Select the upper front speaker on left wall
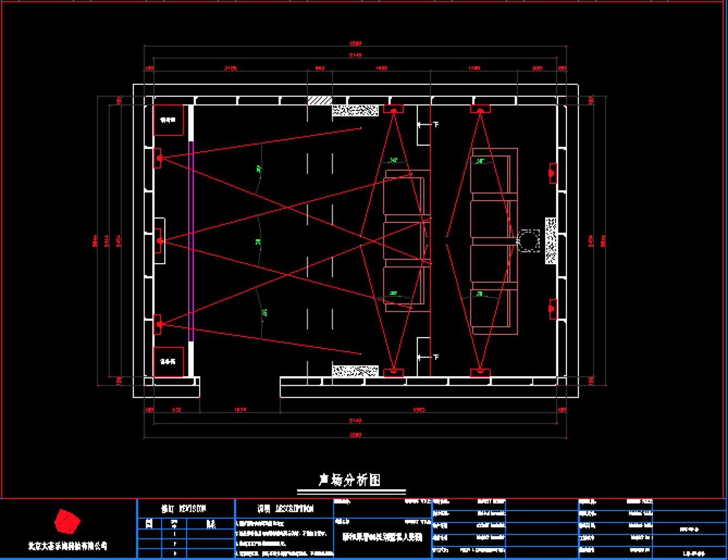The width and height of the screenshot is (728, 560). (158, 158)
